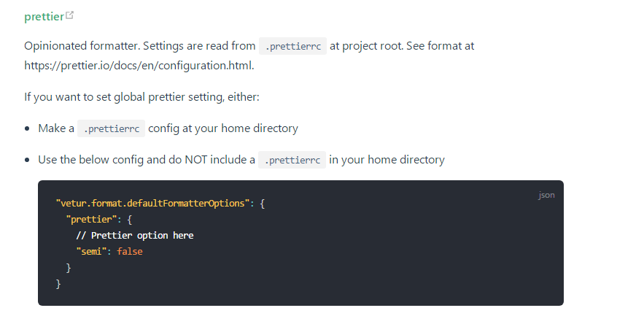Click the json language label in code block

[x=546, y=195]
